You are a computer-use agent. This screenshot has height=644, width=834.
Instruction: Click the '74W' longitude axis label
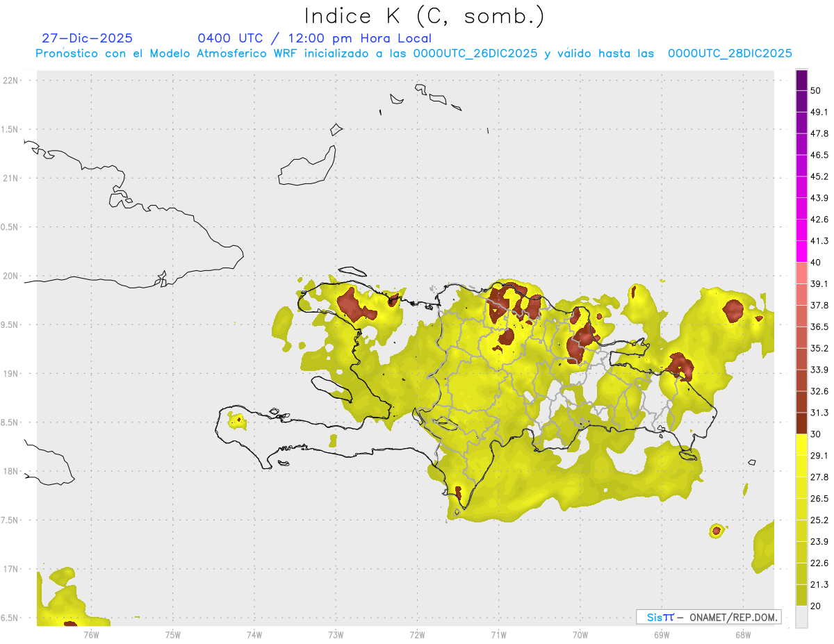click(x=254, y=635)
